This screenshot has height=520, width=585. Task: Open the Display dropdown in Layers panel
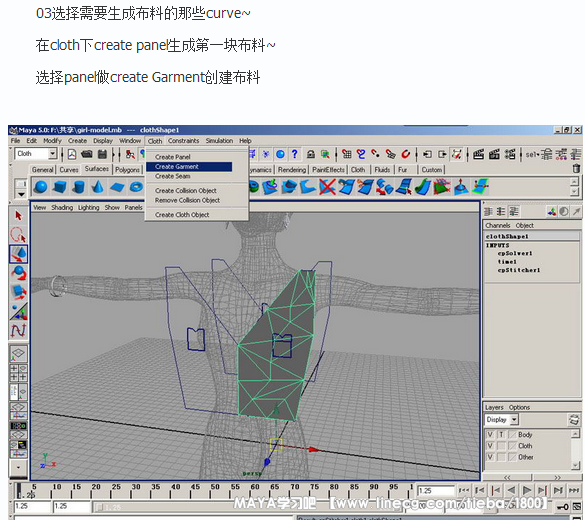[x=514, y=420]
